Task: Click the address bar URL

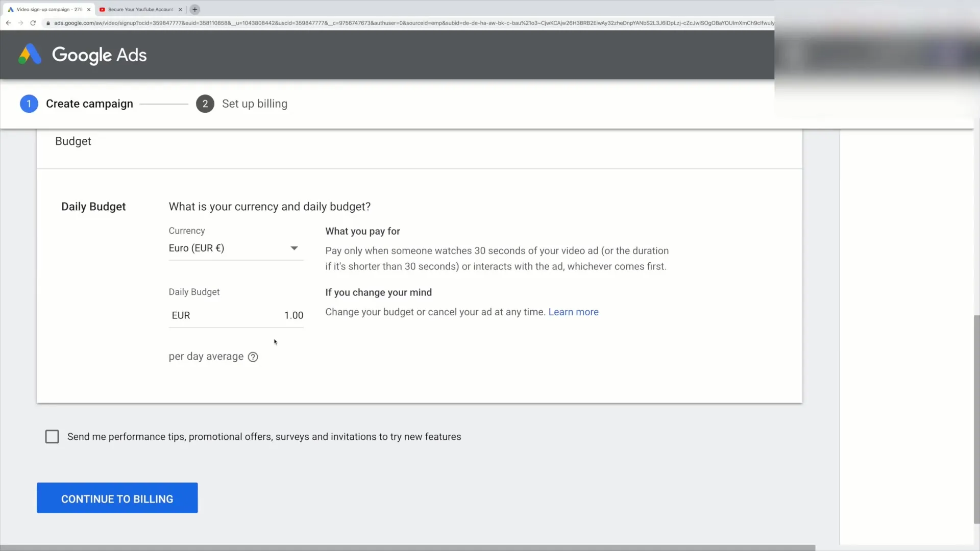Action: point(413,23)
